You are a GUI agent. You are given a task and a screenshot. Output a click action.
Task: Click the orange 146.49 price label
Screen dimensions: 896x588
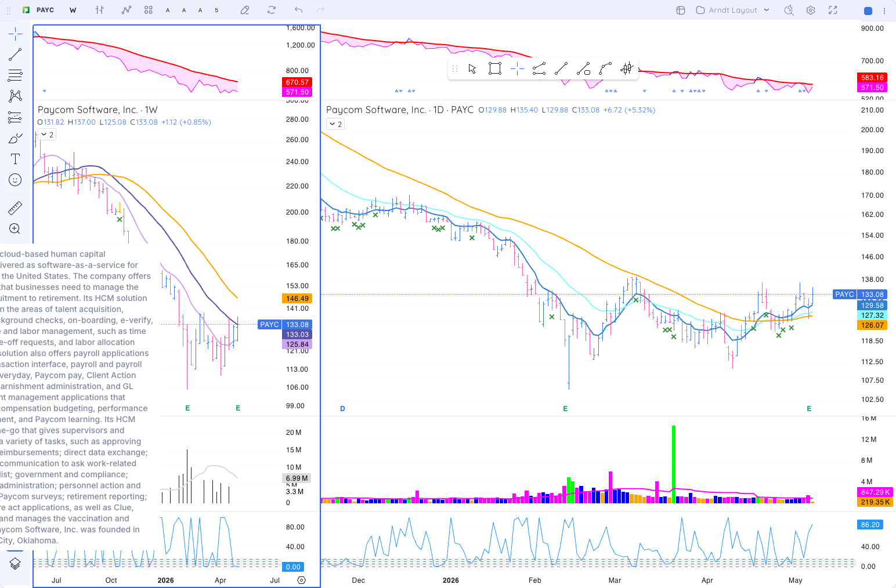(x=297, y=299)
